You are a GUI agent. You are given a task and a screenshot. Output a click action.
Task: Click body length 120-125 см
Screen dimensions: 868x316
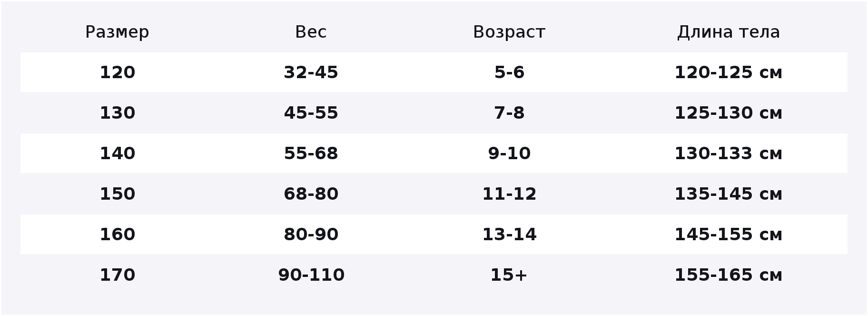[729, 72]
